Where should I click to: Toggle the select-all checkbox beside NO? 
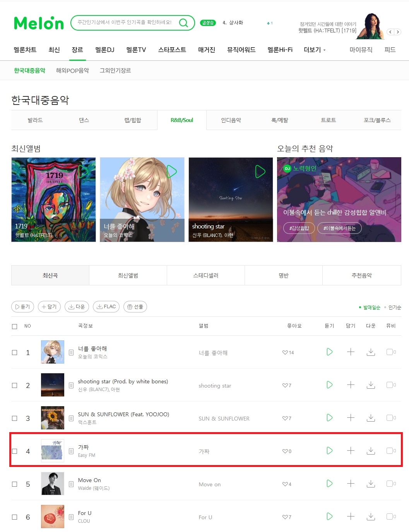click(15, 326)
